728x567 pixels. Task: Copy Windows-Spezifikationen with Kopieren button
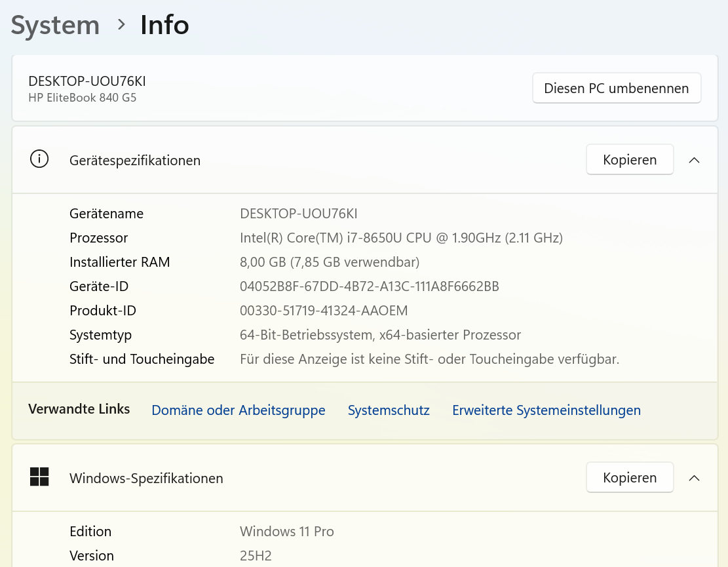point(630,477)
